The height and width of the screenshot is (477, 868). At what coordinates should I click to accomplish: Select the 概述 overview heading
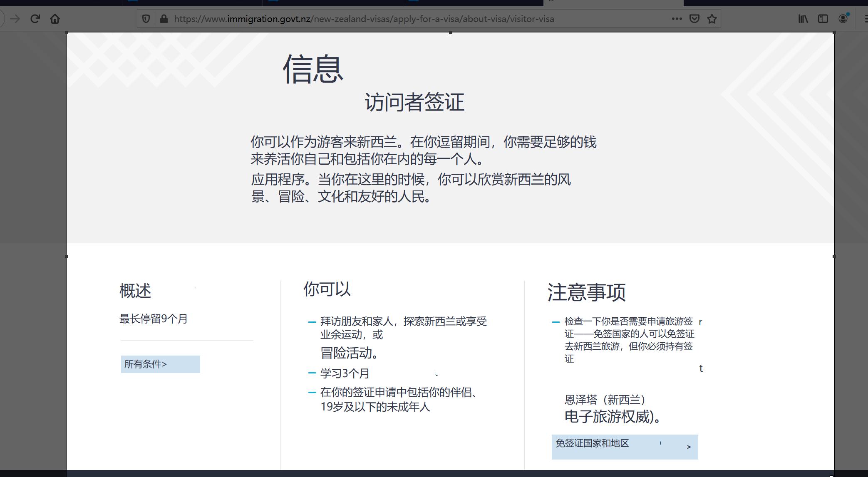(135, 292)
